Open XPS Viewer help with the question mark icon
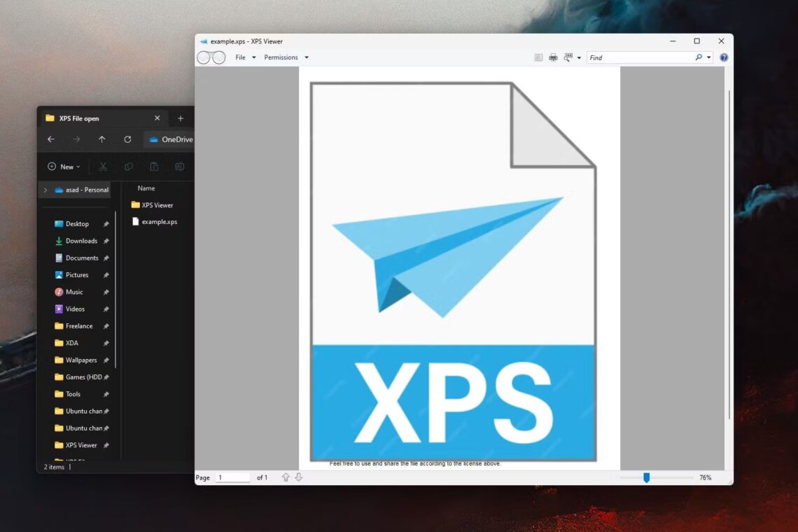Screen dimensions: 798x532 point(723,57)
